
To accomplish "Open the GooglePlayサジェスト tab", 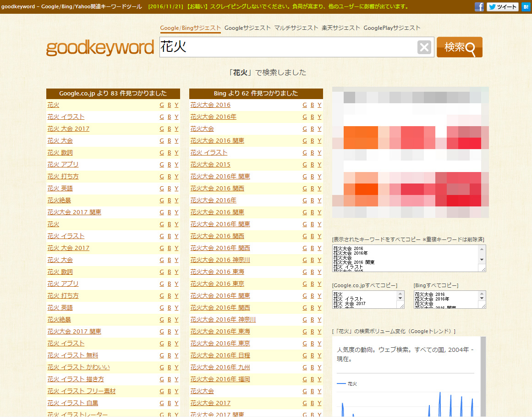I will tap(392, 28).
